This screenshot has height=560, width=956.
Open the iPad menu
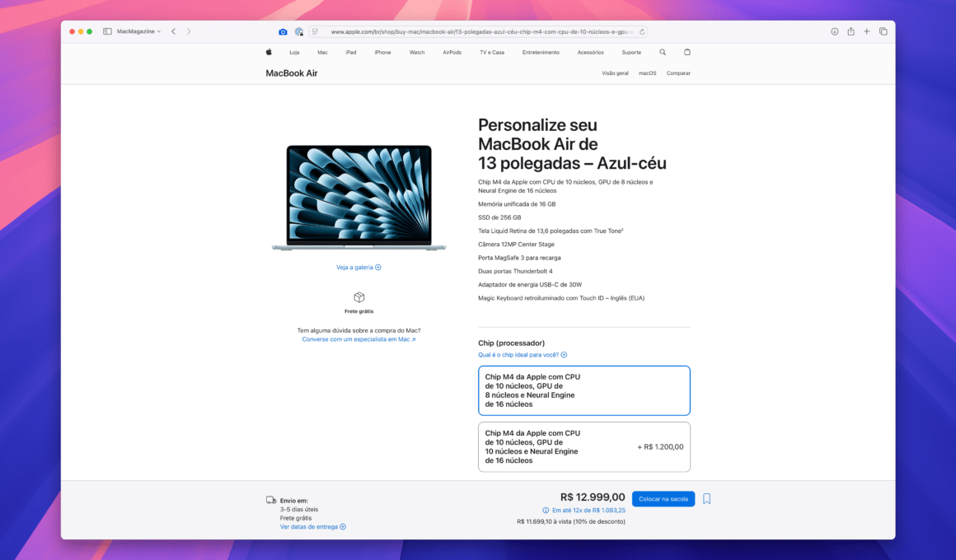[x=350, y=53]
